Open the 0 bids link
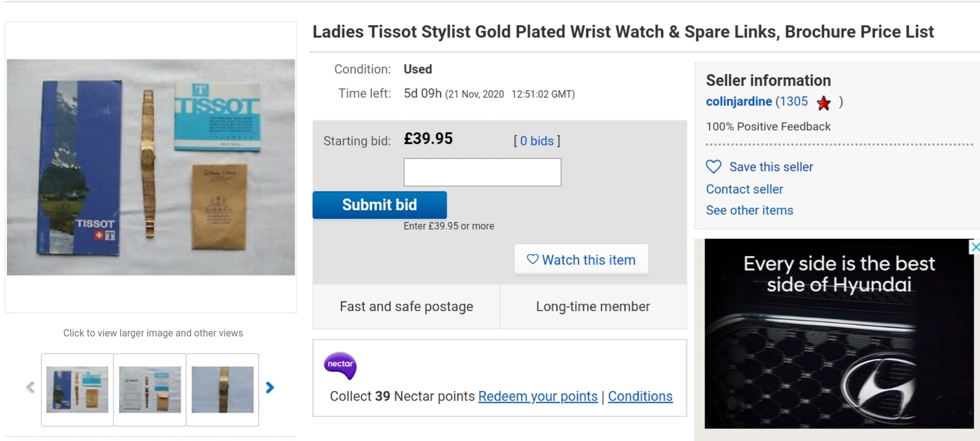The image size is (980, 441). pos(536,141)
